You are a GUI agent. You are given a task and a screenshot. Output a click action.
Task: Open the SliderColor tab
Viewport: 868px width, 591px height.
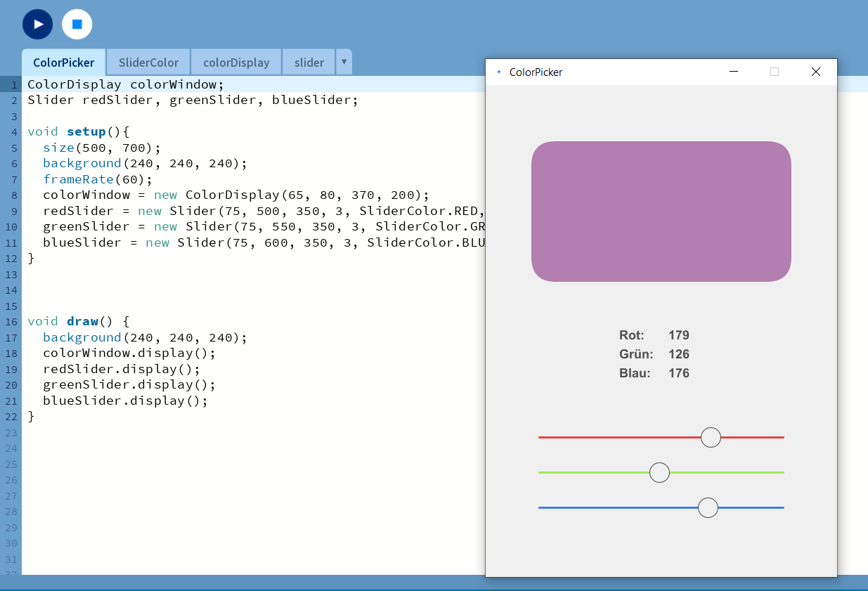point(148,63)
